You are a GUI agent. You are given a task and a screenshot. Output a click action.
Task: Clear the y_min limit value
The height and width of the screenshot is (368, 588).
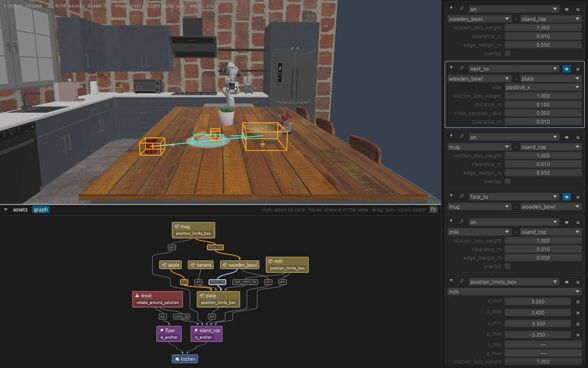point(578,324)
